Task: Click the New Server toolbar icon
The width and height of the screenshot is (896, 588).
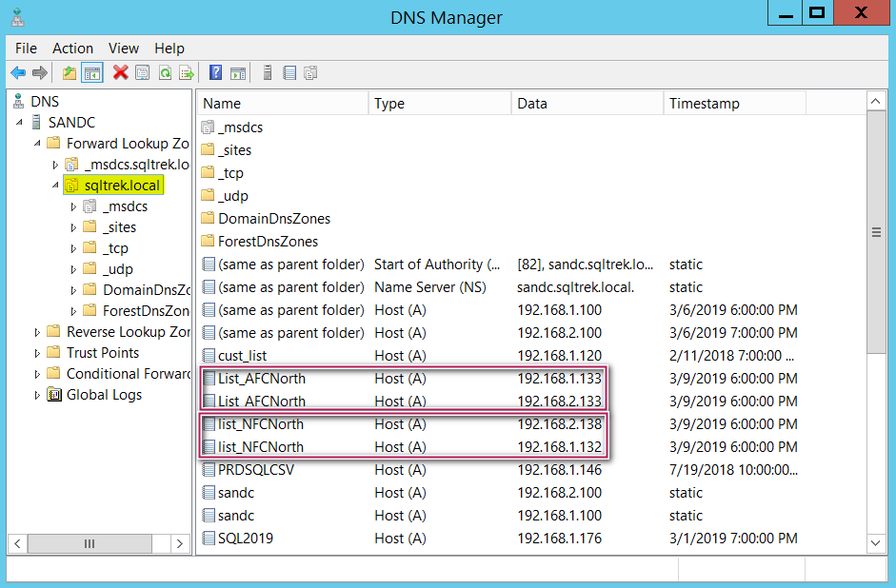Action: pyautogui.click(x=268, y=72)
